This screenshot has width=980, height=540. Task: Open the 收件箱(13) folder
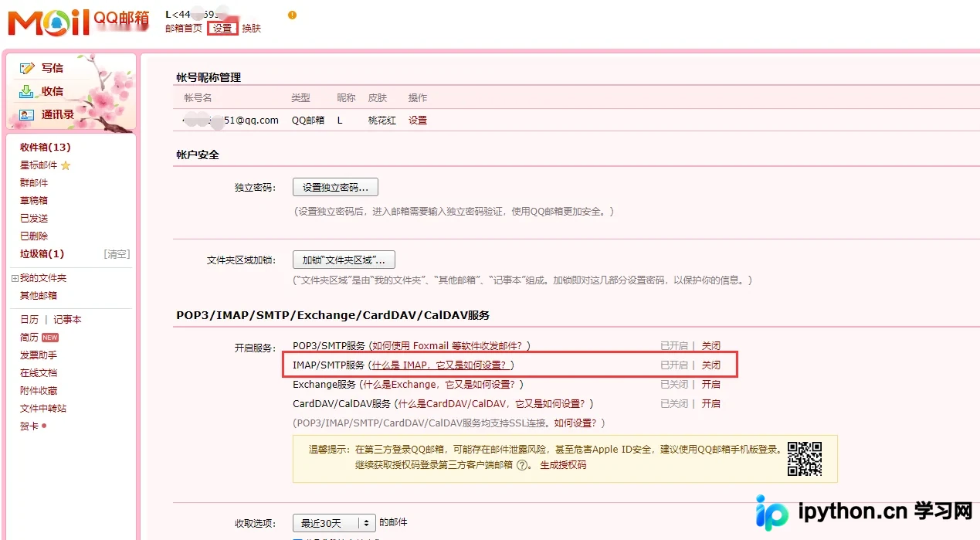pyautogui.click(x=45, y=147)
